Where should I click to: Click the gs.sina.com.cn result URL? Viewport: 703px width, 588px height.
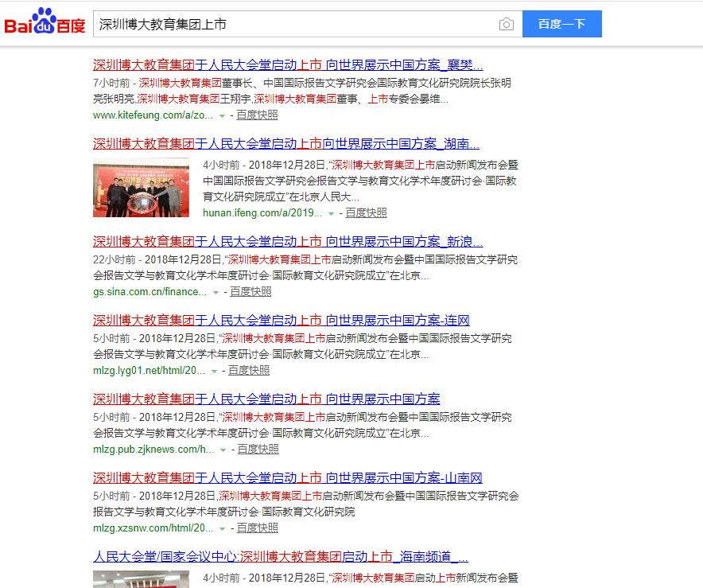pyautogui.click(x=150, y=292)
